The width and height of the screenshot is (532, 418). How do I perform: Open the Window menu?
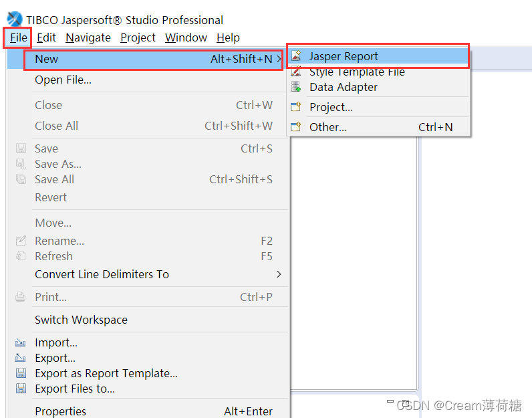click(x=186, y=37)
